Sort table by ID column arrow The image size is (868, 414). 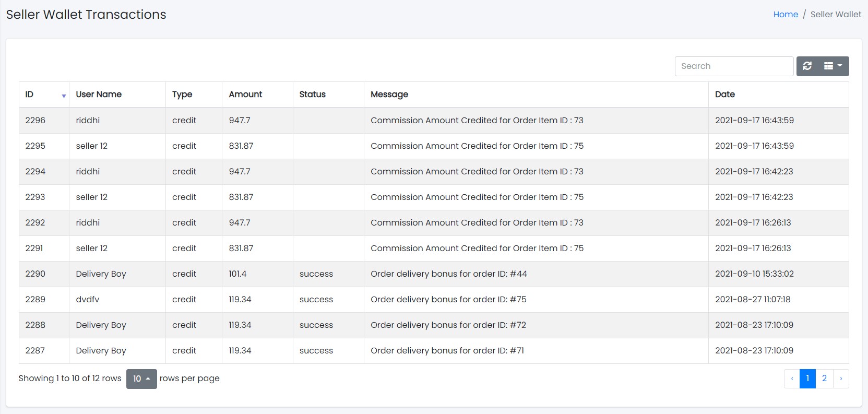(64, 96)
